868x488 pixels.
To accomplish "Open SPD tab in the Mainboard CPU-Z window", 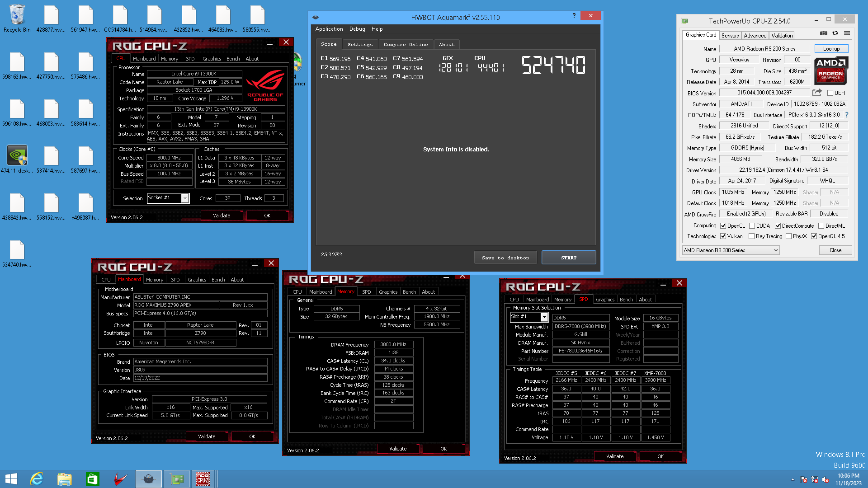I will pos(175,280).
